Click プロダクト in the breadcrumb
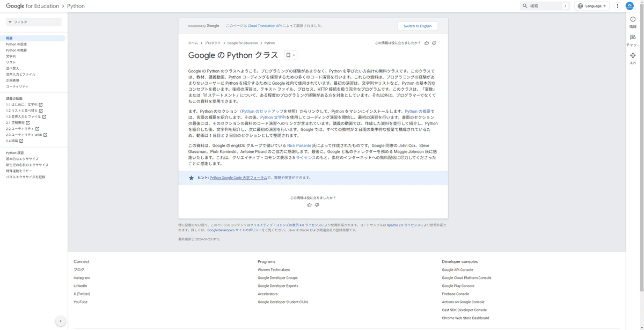This screenshot has width=644, height=330. point(213,43)
